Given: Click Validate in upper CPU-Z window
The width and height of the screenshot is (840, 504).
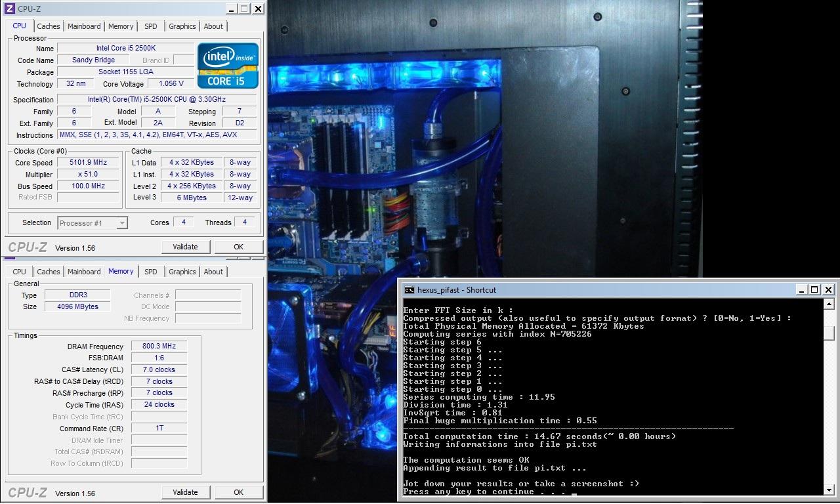Looking at the screenshot, I should tap(185, 247).
